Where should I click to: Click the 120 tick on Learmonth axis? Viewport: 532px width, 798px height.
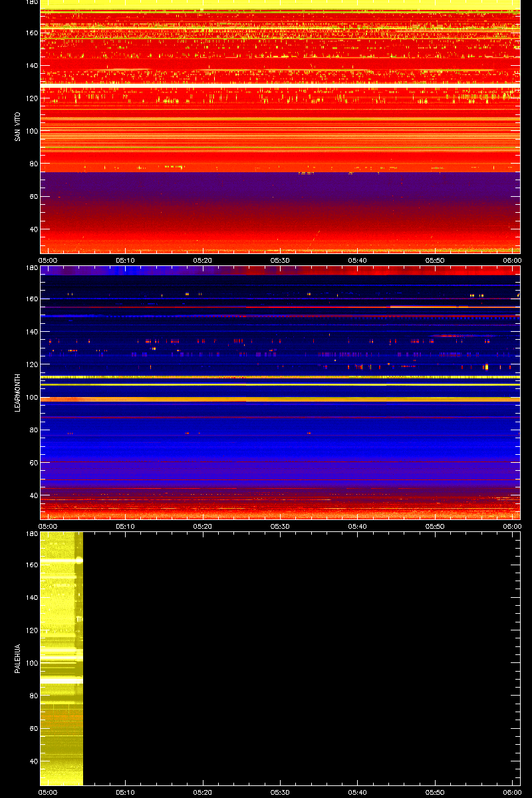click(x=31, y=364)
